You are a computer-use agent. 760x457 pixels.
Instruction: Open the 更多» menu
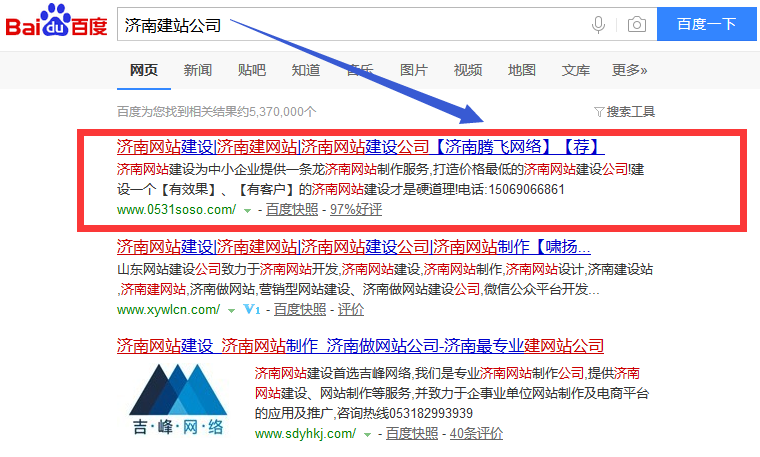629,70
